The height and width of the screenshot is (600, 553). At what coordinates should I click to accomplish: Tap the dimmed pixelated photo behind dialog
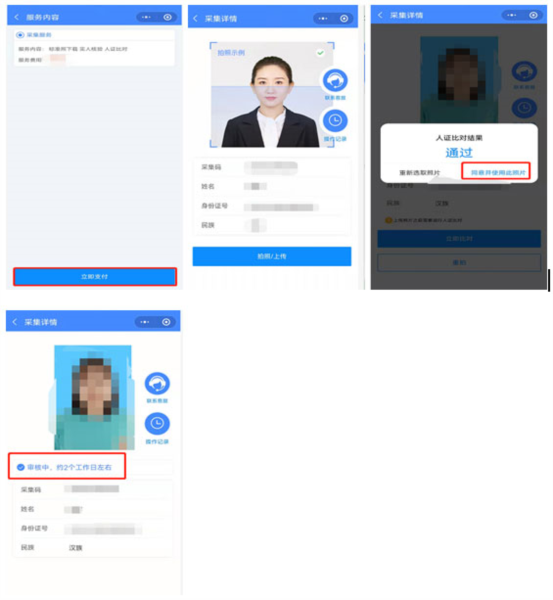point(459,80)
